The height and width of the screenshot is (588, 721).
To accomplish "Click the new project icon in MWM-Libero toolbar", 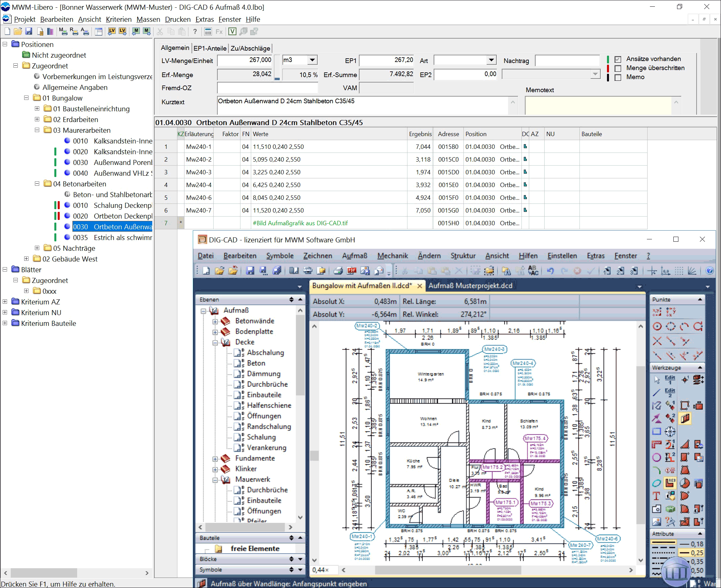I will [x=7, y=32].
